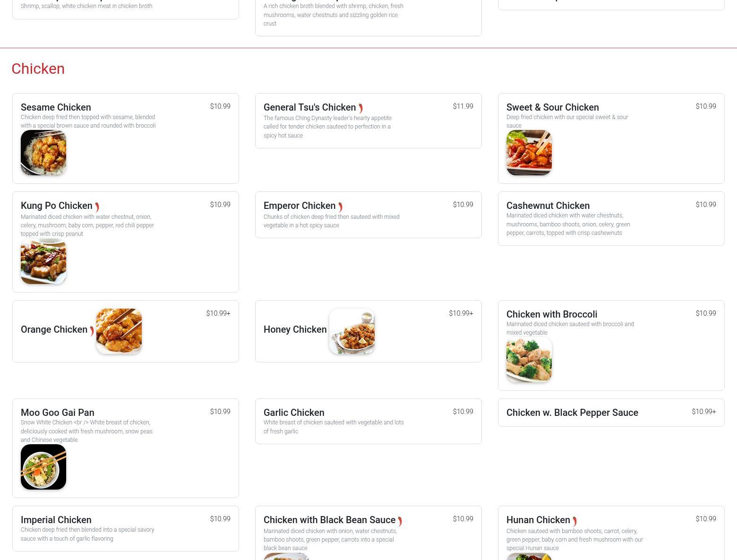This screenshot has height=560, width=737.
Task: Click the $10.99+ price on Orange Chicken
Action: pyautogui.click(x=218, y=313)
